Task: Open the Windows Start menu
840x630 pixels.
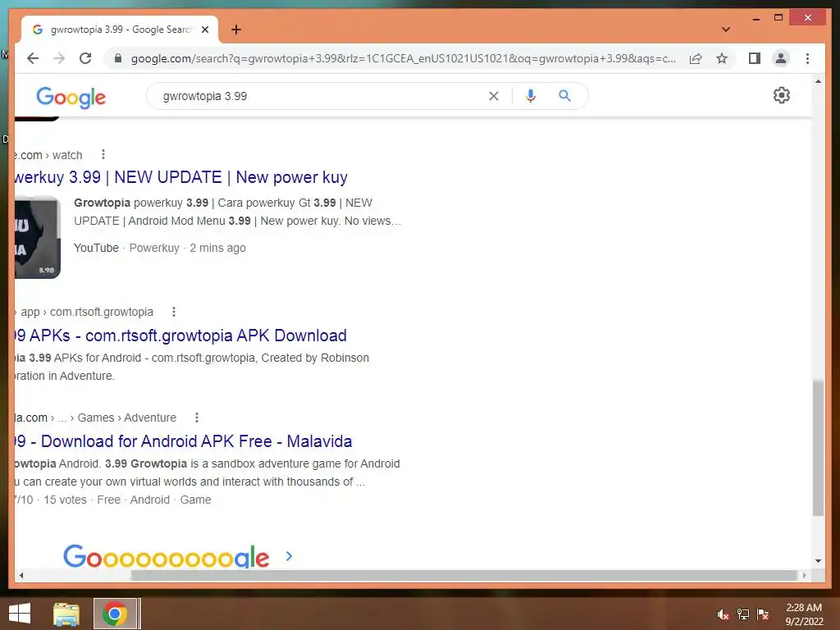Action: coord(20,614)
